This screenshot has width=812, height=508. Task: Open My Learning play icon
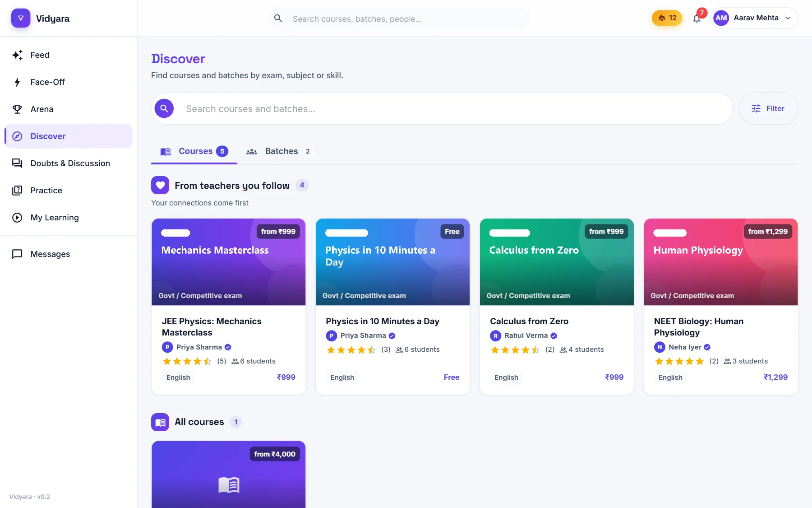coord(17,218)
